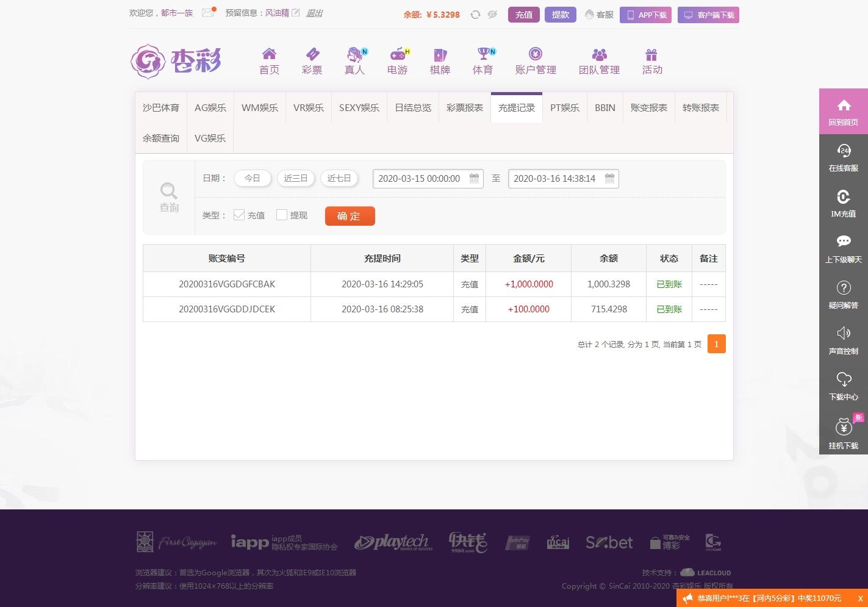The image size is (868, 607).
Task: Enable the 提现 type filter
Action: [x=281, y=215]
